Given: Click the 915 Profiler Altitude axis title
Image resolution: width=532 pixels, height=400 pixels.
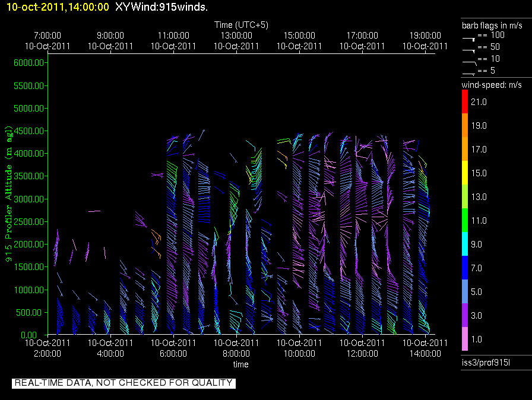Looking at the screenshot, I should pyautogui.click(x=8, y=193).
